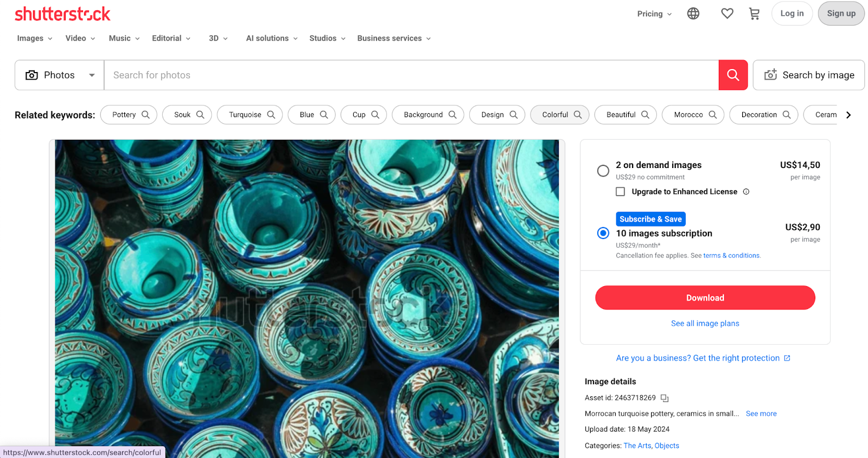Screen dimensions: 868x458
Task: Click the Log in button
Action: [x=792, y=14]
